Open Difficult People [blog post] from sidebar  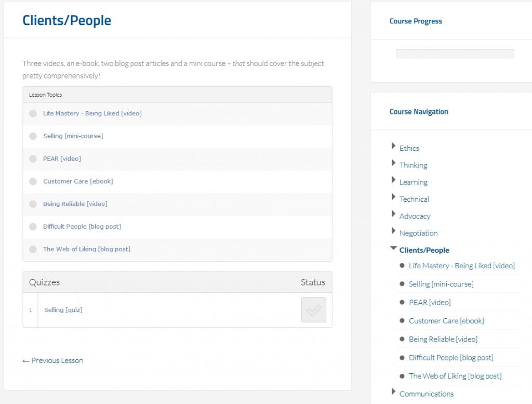pos(450,357)
